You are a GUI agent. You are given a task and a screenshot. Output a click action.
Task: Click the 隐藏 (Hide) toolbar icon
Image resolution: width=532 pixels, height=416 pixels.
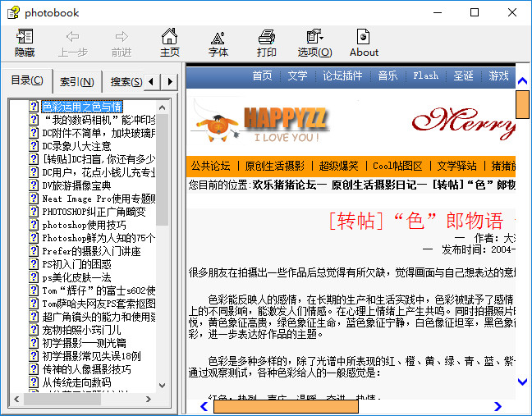[25, 37]
